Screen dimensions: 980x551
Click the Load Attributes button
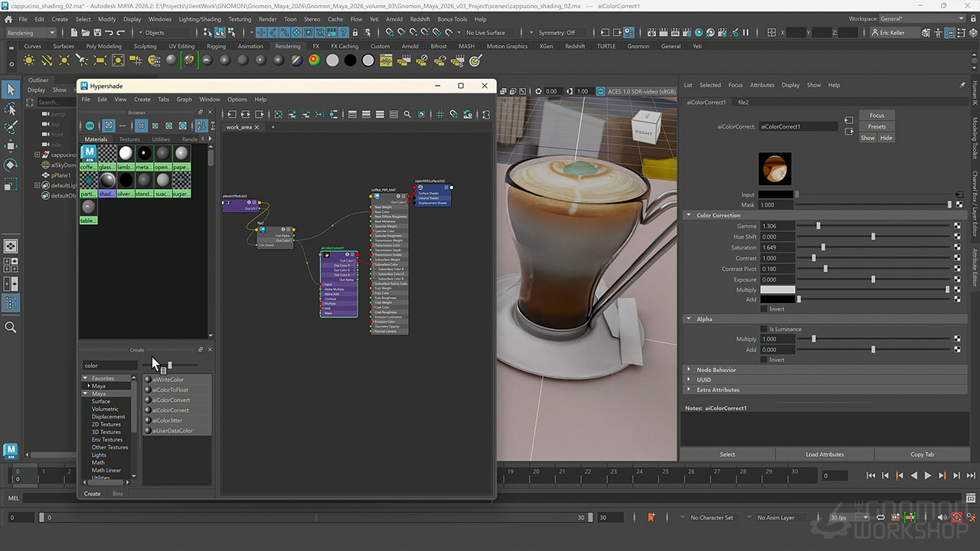(825, 455)
